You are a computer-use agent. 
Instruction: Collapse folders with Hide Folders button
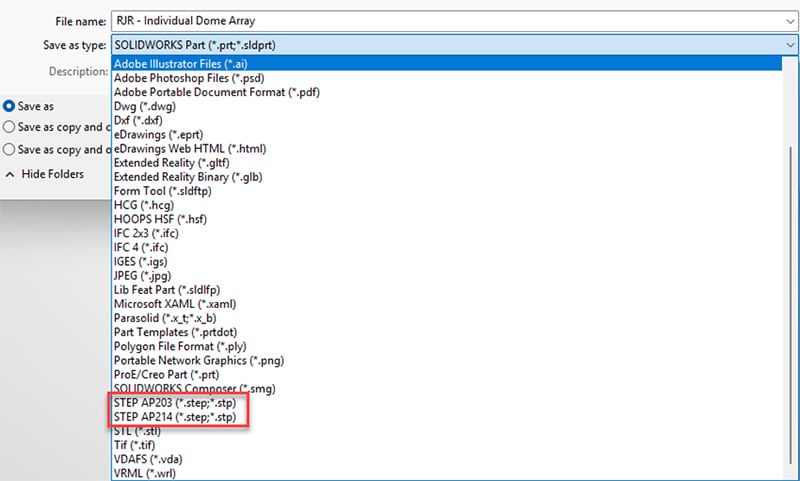pos(45,174)
